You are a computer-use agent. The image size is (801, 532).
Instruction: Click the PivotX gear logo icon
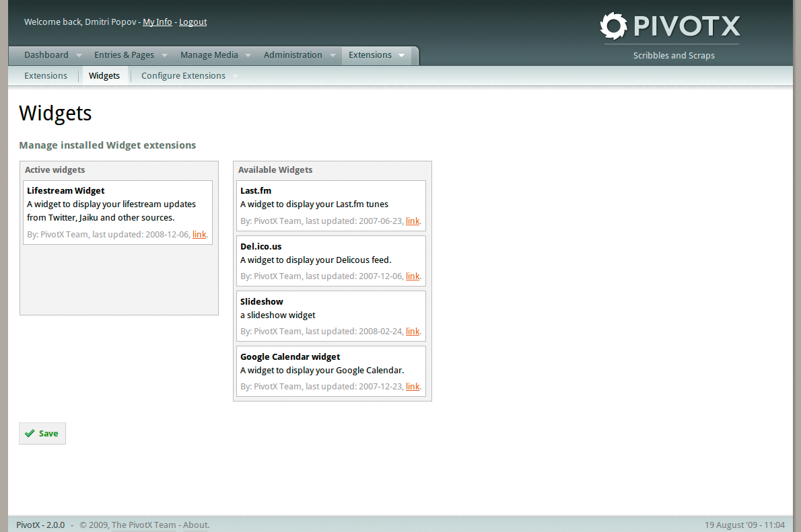tap(613, 26)
